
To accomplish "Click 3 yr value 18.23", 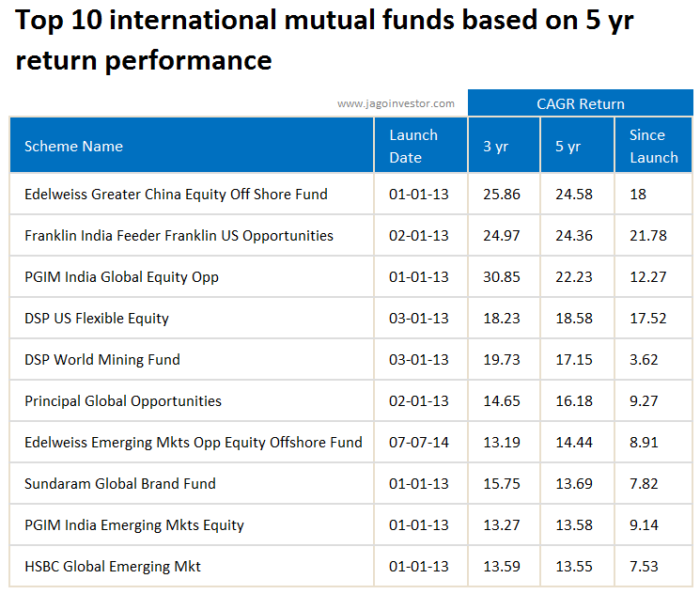I will pos(502,319).
